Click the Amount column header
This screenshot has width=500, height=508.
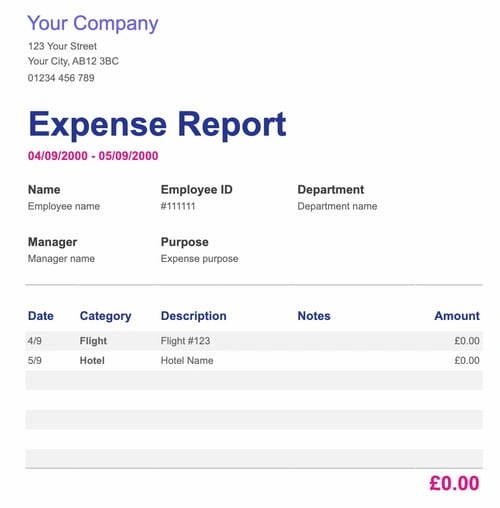pos(457,316)
